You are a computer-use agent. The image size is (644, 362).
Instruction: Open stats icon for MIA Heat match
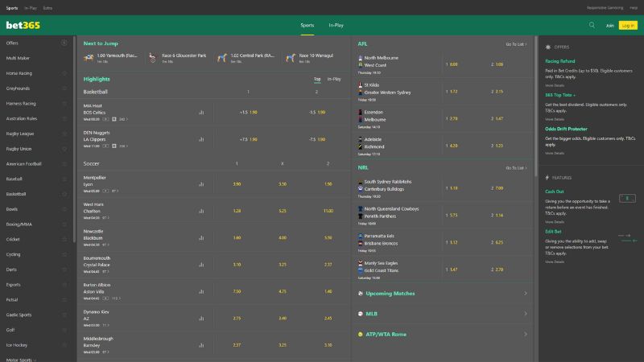click(x=201, y=112)
